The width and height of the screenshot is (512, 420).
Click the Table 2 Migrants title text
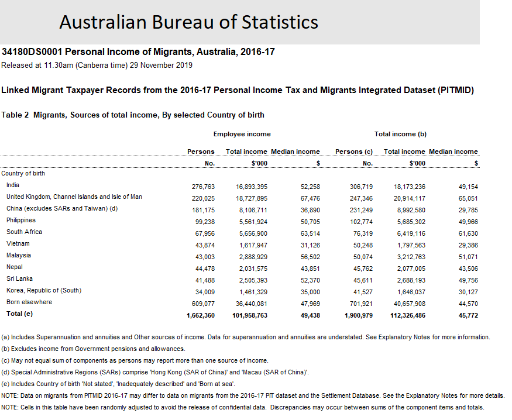133,115
